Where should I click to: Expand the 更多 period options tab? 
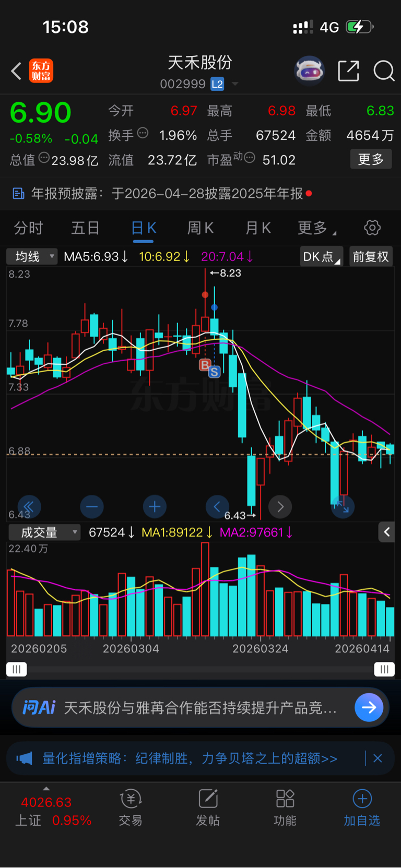coord(316,228)
